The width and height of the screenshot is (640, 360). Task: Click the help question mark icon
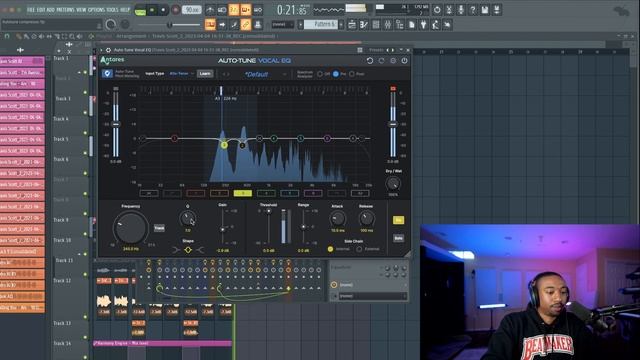click(x=473, y=10)
